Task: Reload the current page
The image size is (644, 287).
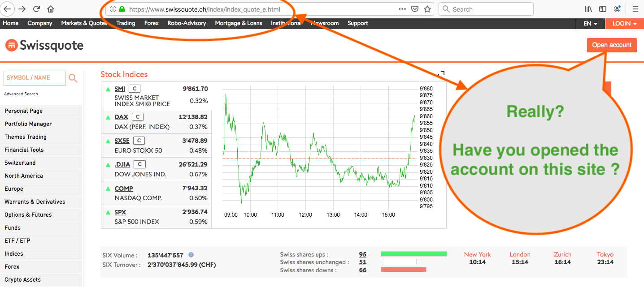Action: click(36, 9)
